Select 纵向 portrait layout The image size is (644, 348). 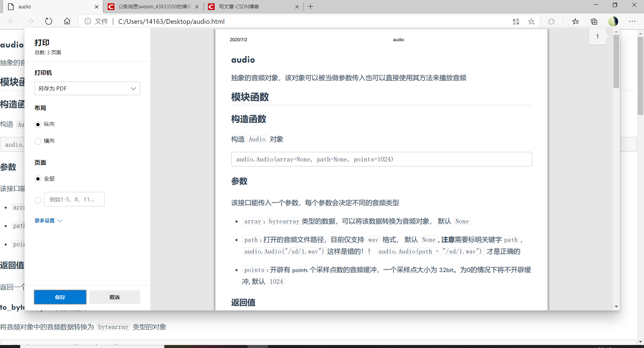38,125
